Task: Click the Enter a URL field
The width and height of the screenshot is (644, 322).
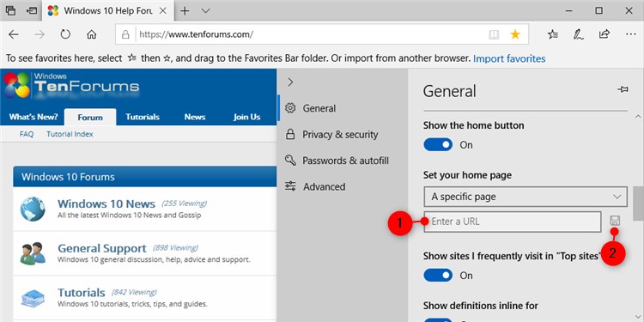Action: click(513, 222)
